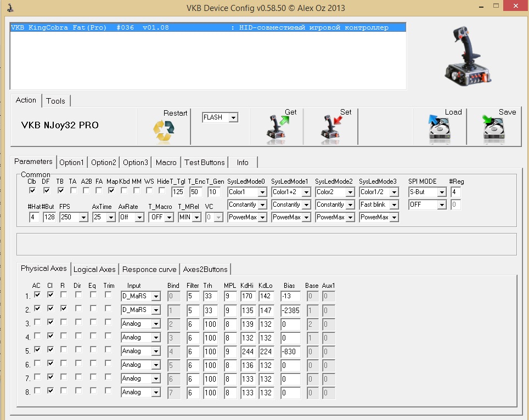Open the FLASH dropdown
The height and width of the screenshot is (420, 529).
coord(233,117)
